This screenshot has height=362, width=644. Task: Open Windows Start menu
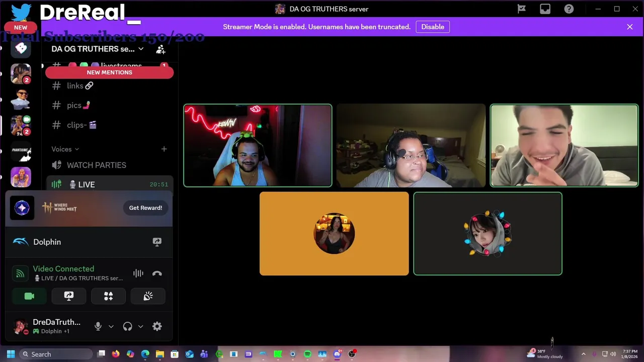tap(11, 354)
